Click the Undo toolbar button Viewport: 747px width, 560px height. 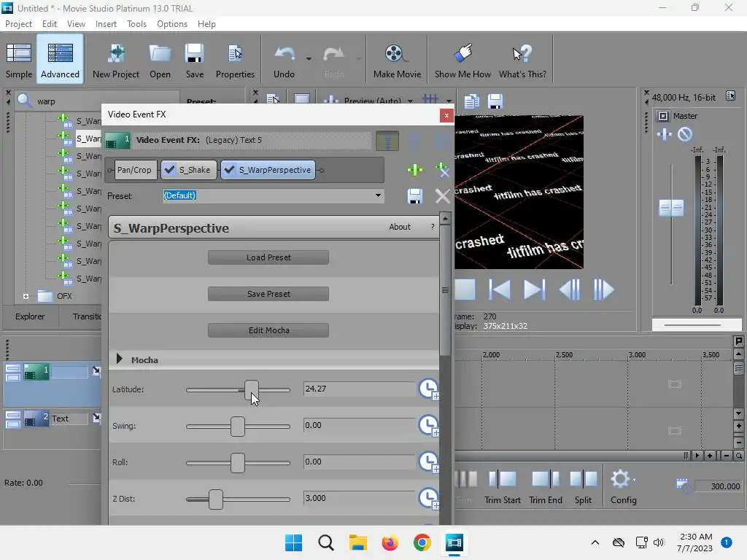tap(284, 60)
